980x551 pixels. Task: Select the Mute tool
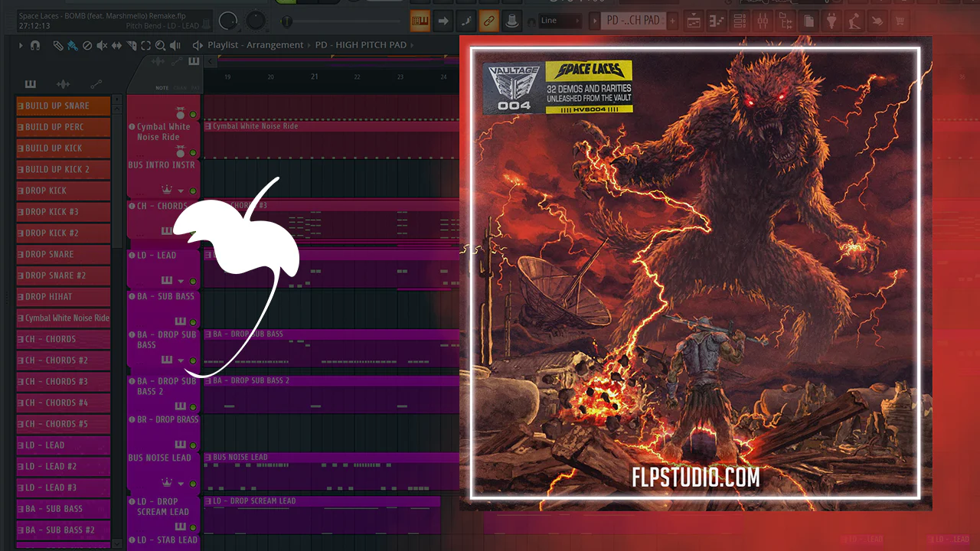click(x=101, y=46)
